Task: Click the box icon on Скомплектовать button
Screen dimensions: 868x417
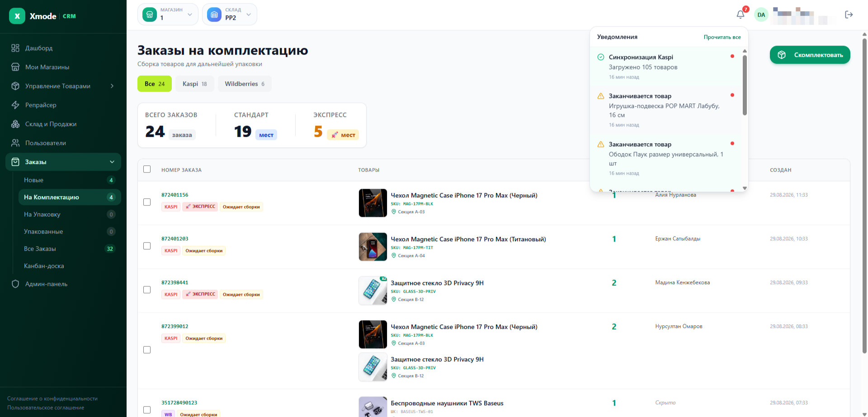Action: [x=782, y=55]
